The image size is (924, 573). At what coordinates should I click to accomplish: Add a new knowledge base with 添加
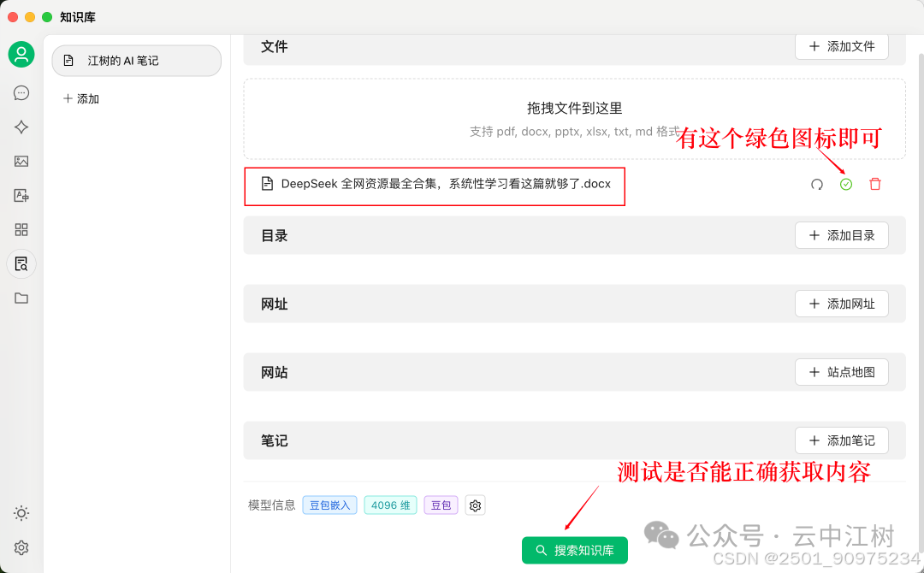[x=81, y=99]
